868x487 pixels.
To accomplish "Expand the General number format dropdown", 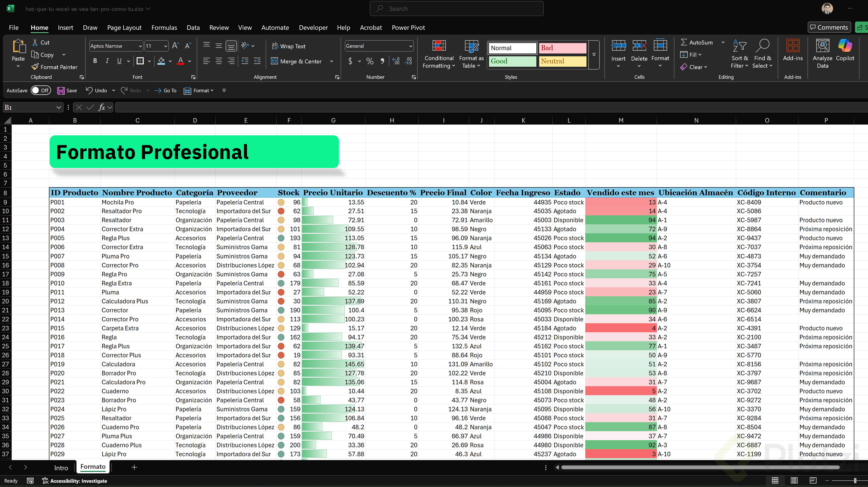I will click(410, 46).
